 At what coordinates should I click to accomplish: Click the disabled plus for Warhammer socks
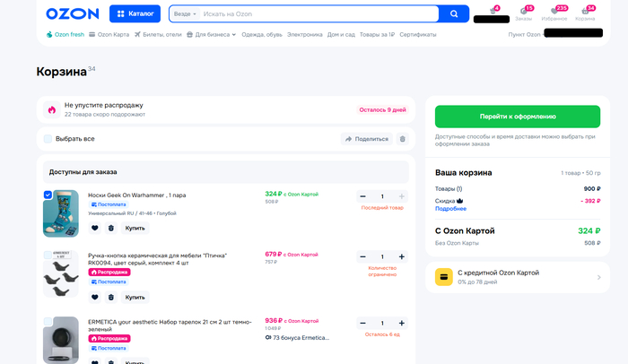click(402, 196)
